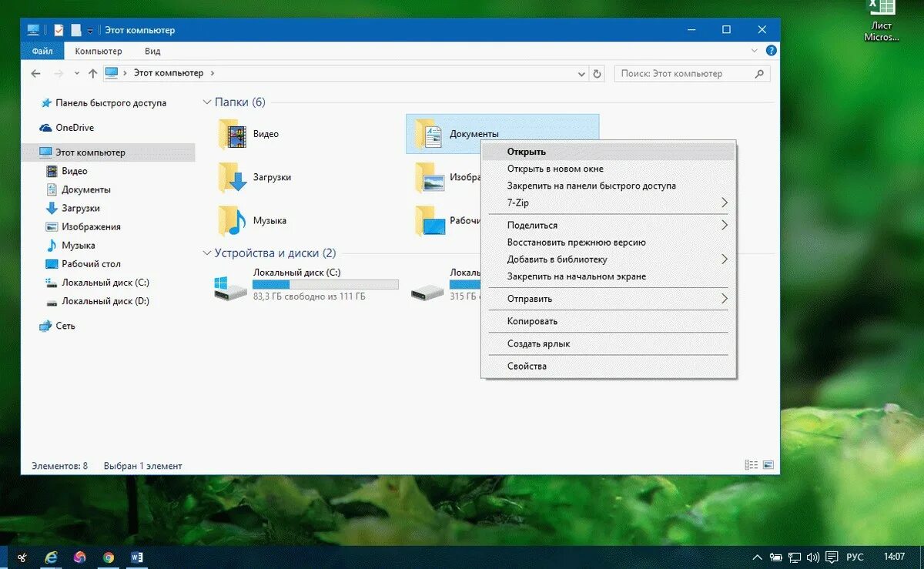
Task: Select the Изображения folder in main pane
Action: pyautogui.click(x=447, y=177)
